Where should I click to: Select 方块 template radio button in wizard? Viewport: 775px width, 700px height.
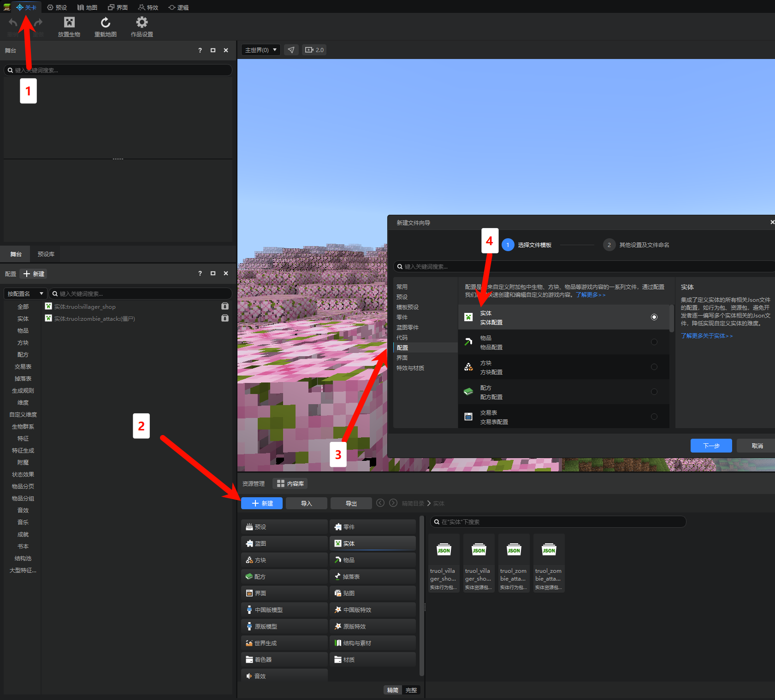point(654,367)
